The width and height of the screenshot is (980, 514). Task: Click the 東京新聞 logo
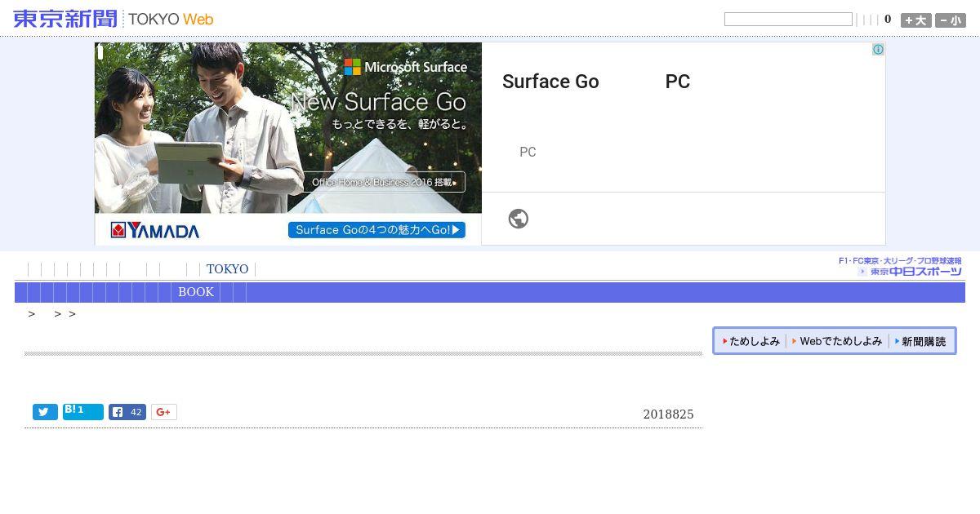pyautogui.click(x=65, y=19)
